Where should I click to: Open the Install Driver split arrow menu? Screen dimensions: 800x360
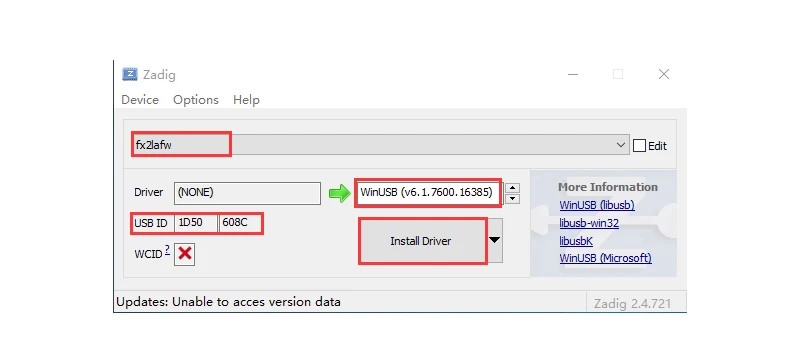(x=494, y=240)
